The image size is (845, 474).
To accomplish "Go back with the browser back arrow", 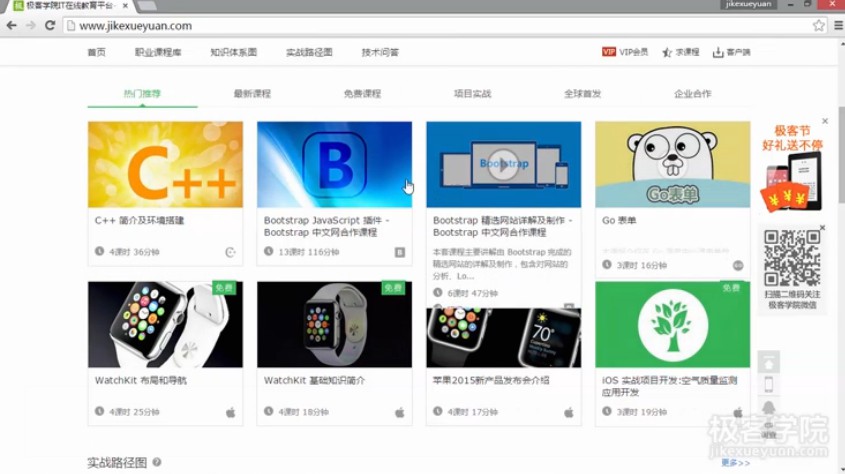I will pyautogui.click(x=11, y=25).
